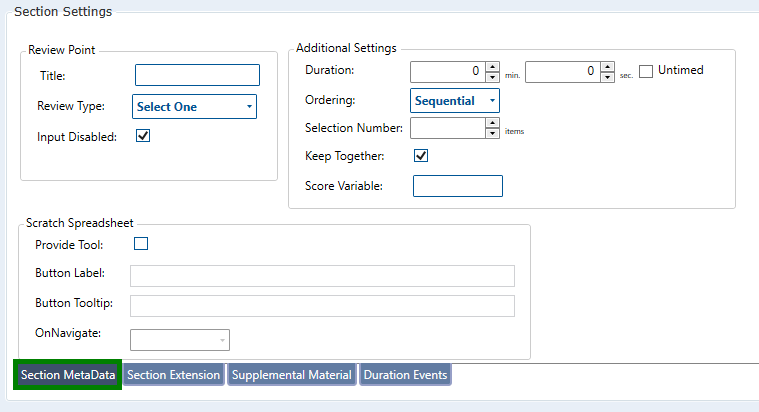Click the Button Label text field

(x=322, y=276)
